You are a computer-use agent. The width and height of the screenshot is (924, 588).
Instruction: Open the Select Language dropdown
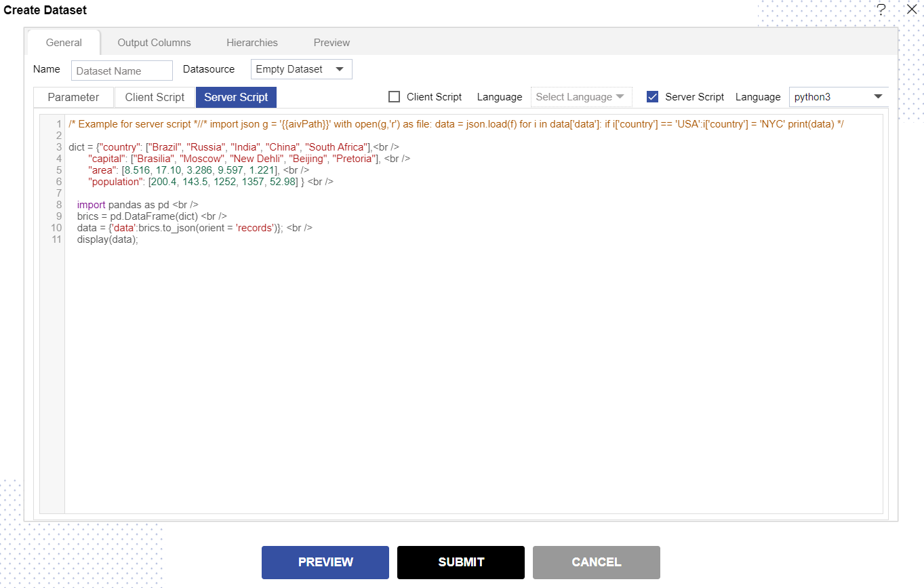click(x=581, y=97)
